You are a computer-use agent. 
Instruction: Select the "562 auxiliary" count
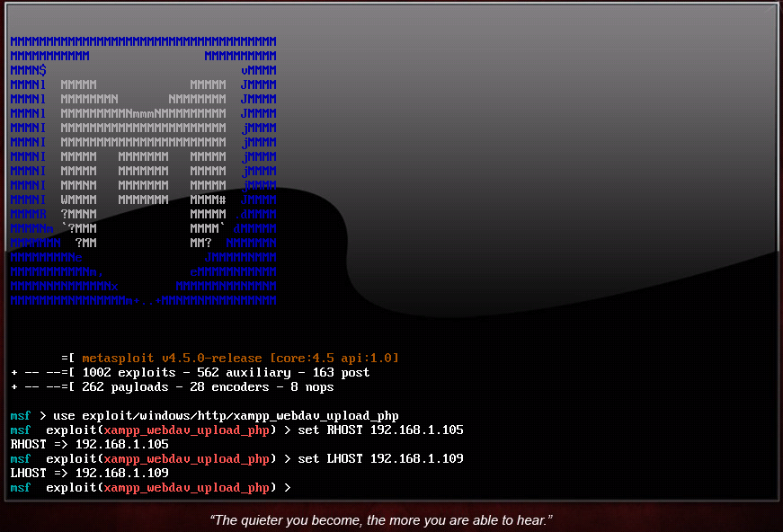tap(244, 373)
